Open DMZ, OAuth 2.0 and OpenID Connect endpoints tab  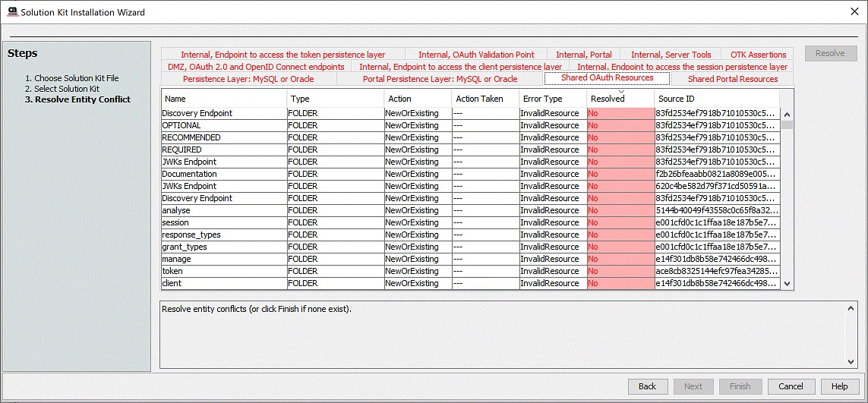pos(256,67)
